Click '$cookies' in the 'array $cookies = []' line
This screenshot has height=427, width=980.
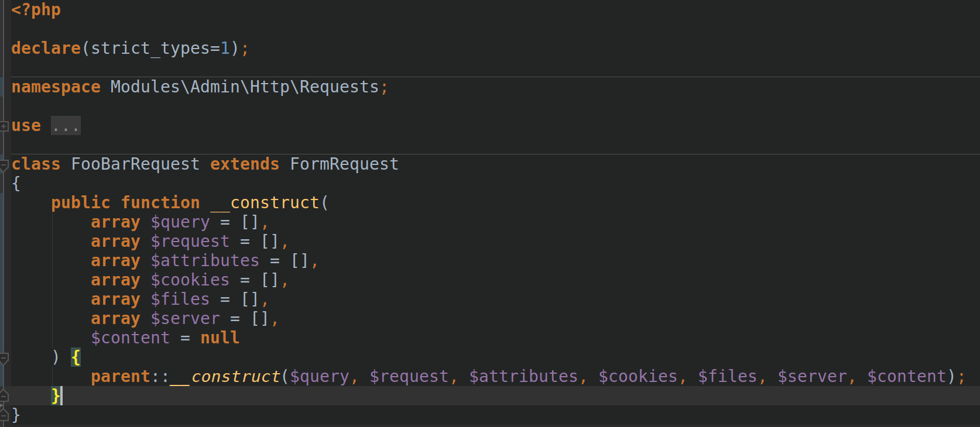pos(190,280)
